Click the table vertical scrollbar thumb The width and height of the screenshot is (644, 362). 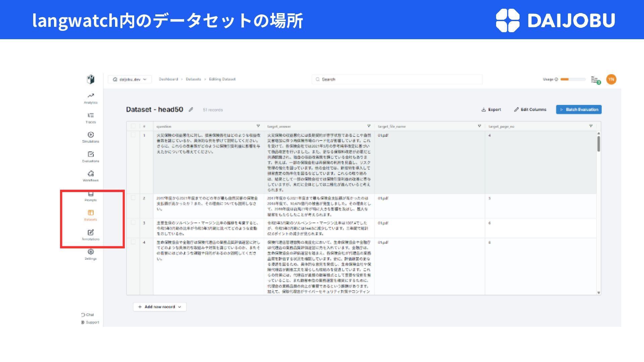click(x=599, y=144)
